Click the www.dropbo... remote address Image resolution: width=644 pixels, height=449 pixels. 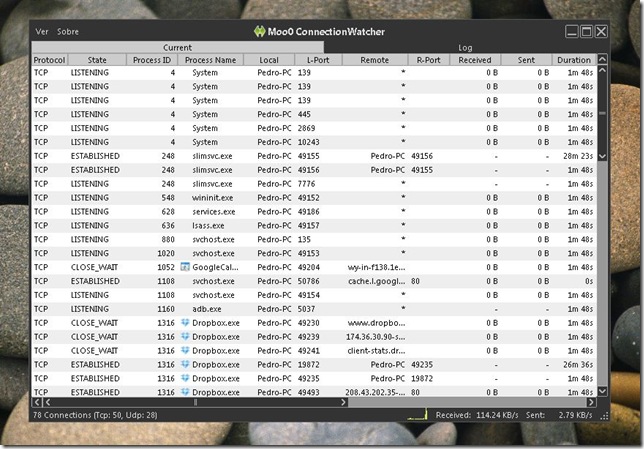coord(377,323)
